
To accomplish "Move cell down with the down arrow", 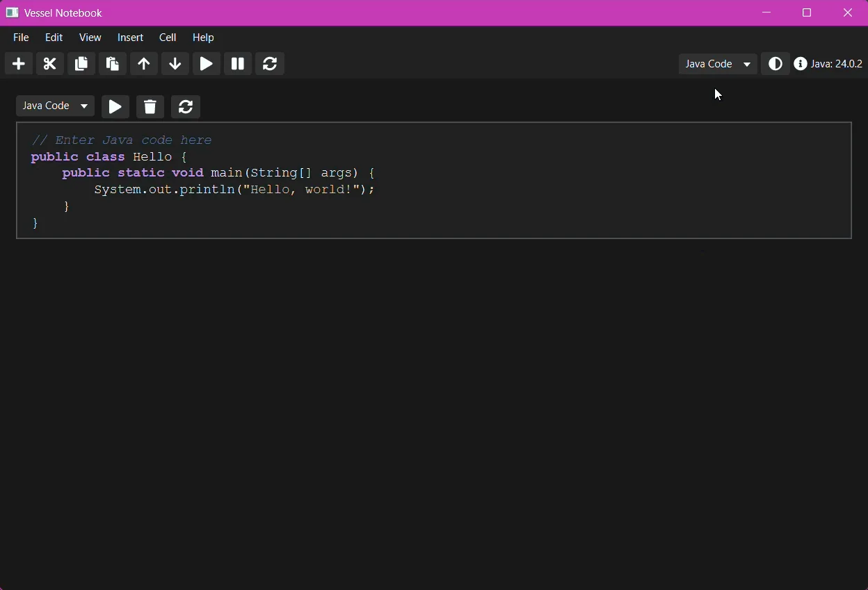I will coord(175,64).
